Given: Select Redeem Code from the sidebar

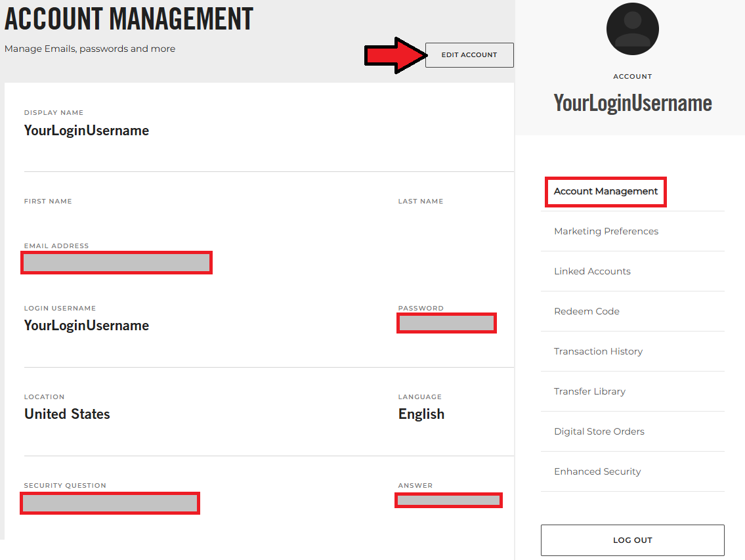Looking at the screenshot, I should (586, 311).
